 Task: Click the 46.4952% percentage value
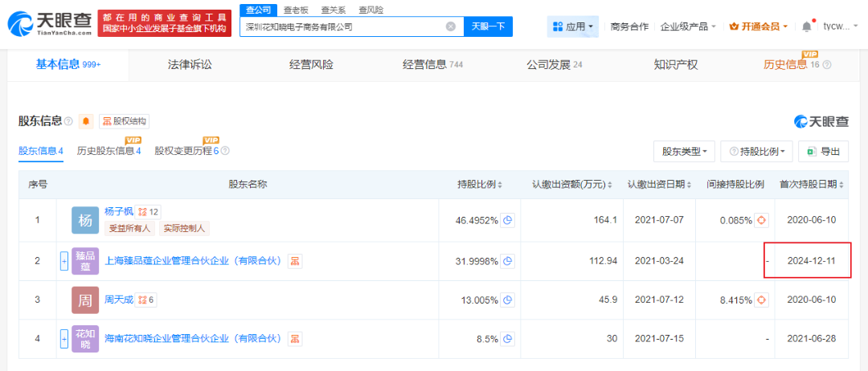476,220
